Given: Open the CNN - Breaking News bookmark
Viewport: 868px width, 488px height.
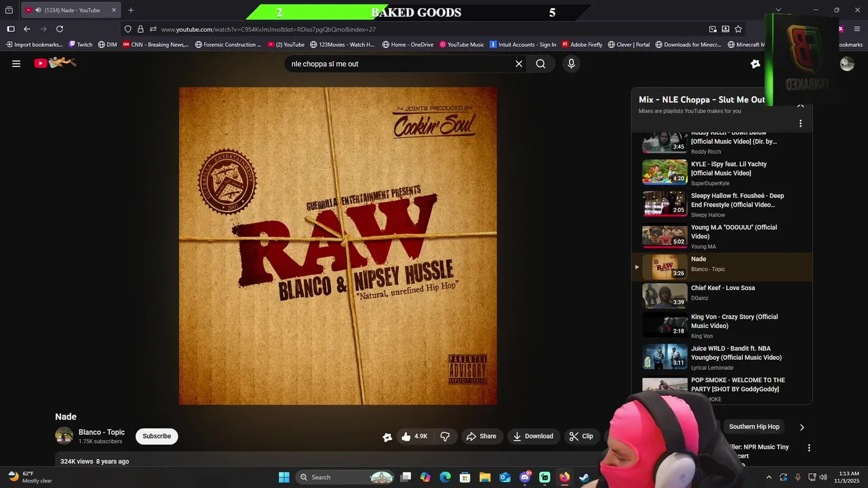Looking at the screenshot, I should (x=155, y=45).
